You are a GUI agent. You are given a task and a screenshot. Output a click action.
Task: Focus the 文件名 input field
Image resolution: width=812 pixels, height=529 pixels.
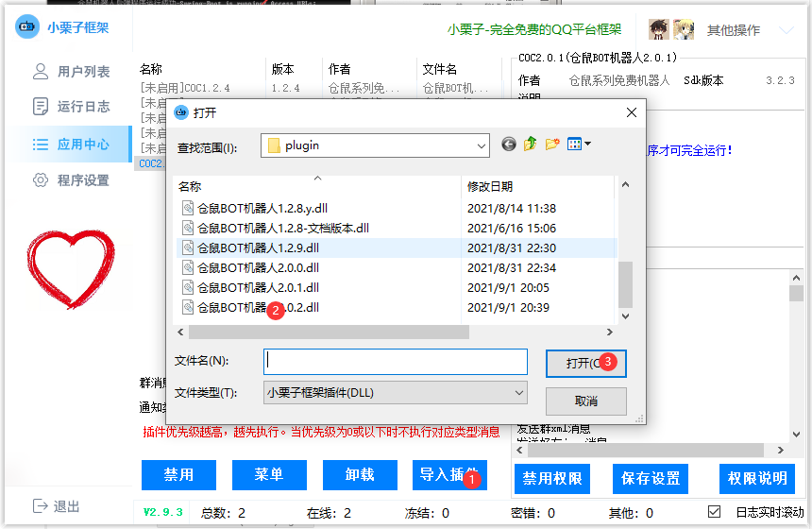396,362
